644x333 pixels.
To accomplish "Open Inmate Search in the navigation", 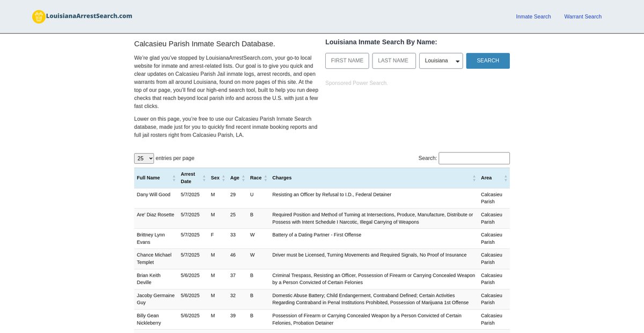I will point(533,17).
